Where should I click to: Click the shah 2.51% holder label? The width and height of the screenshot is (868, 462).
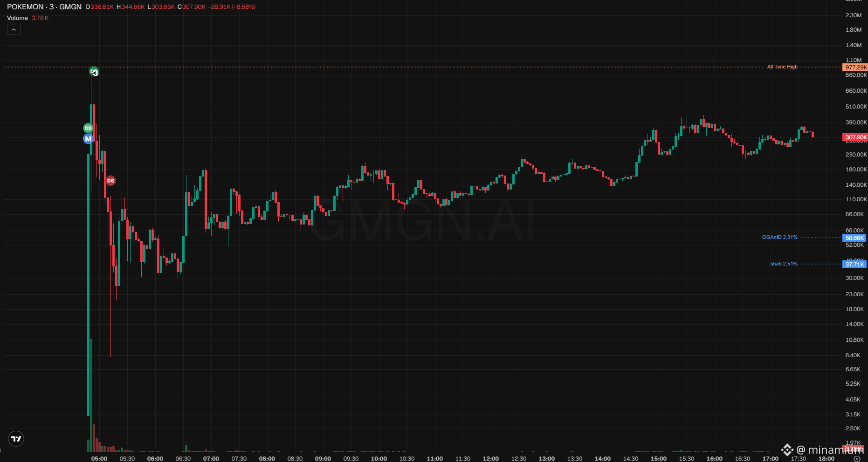tap(784, 264)
